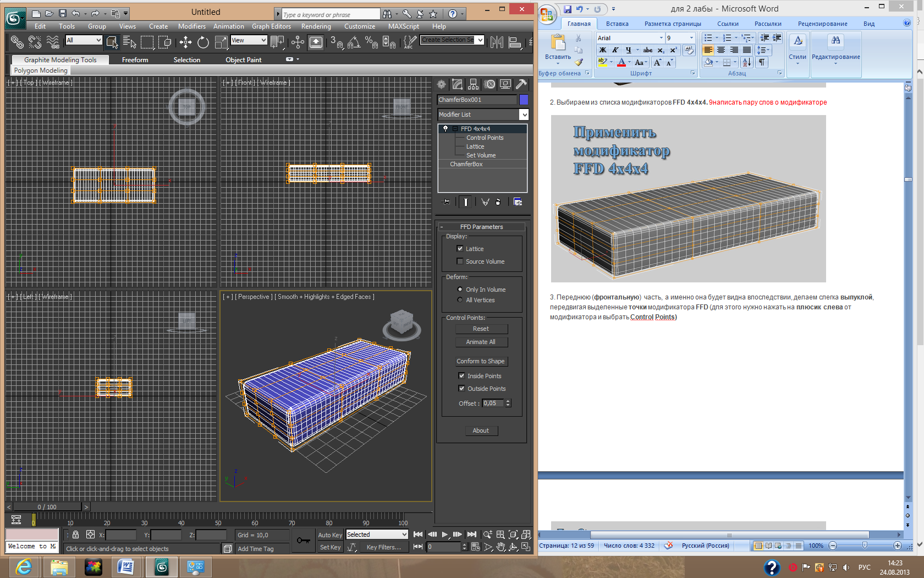Open the Modifier List dropdown
Viewport: 924px width, 578px height.
point(483,114)
